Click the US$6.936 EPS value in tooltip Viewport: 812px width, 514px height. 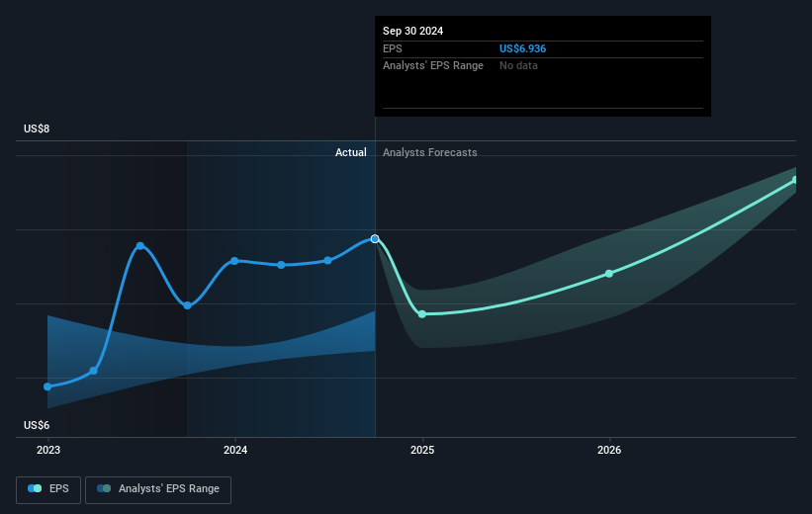[522, 48]
